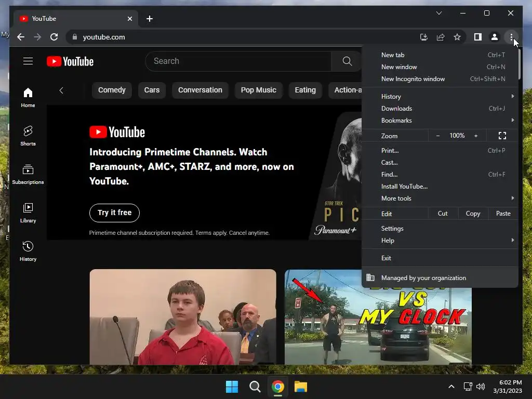Select New window from the menu
Screen dimensions: 532x399
[x=440, y=67]
